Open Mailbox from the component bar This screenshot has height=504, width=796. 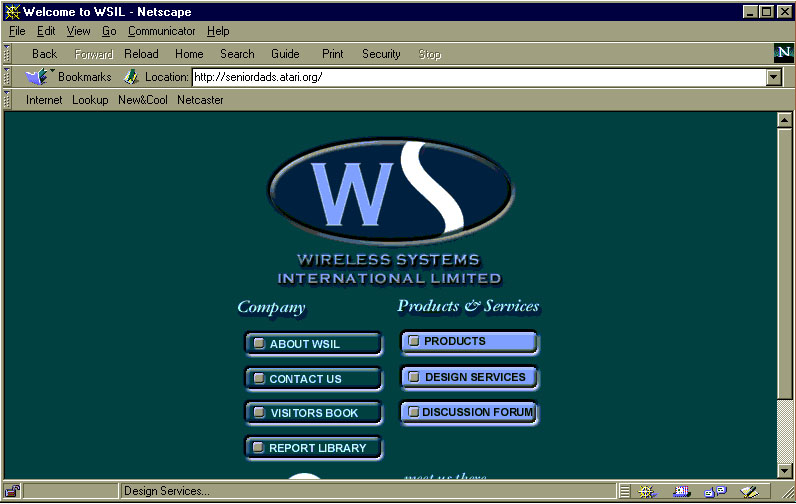coord(682,491)
